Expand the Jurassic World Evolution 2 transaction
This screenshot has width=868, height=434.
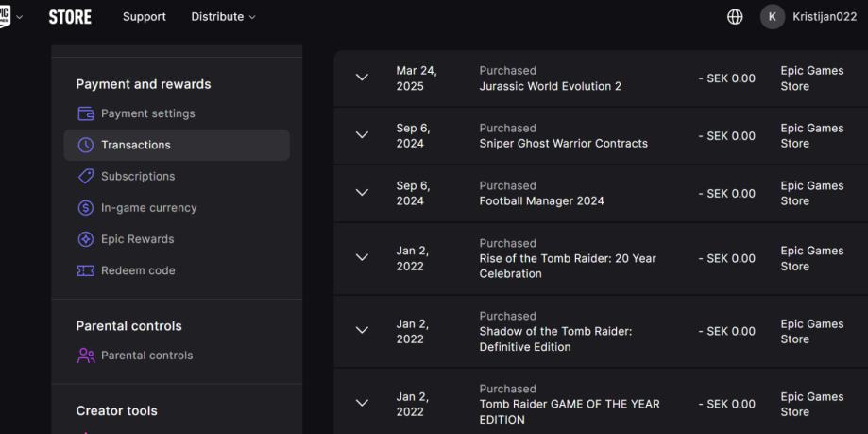[x=361, y=78]
